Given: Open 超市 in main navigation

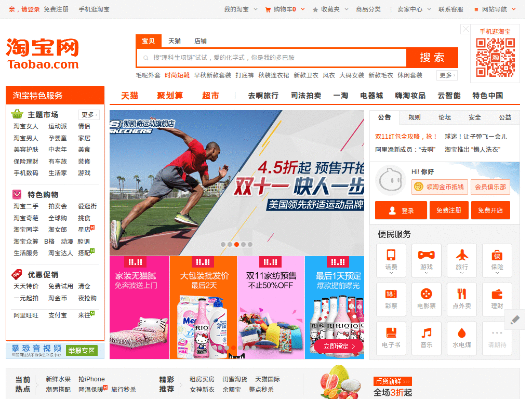Looking at the screenshot, I should (x=211, y=96).
